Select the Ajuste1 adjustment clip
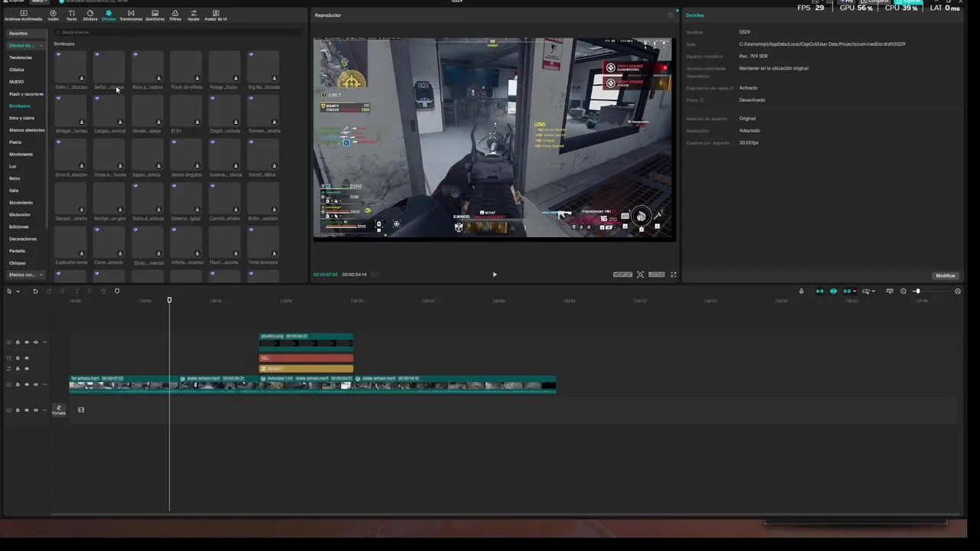This screenshot has width=980, height=551. (x=306, y=369)
